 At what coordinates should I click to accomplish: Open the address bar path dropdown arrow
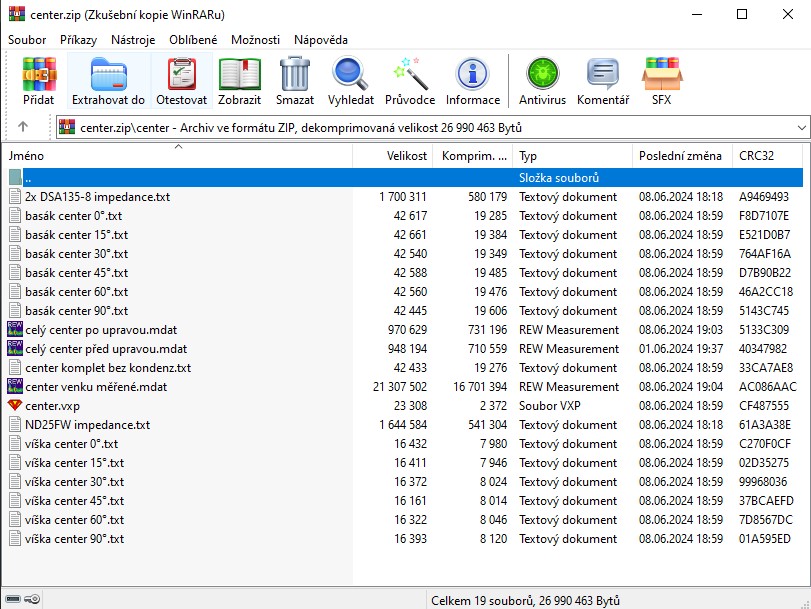click(x=801, y=127)
